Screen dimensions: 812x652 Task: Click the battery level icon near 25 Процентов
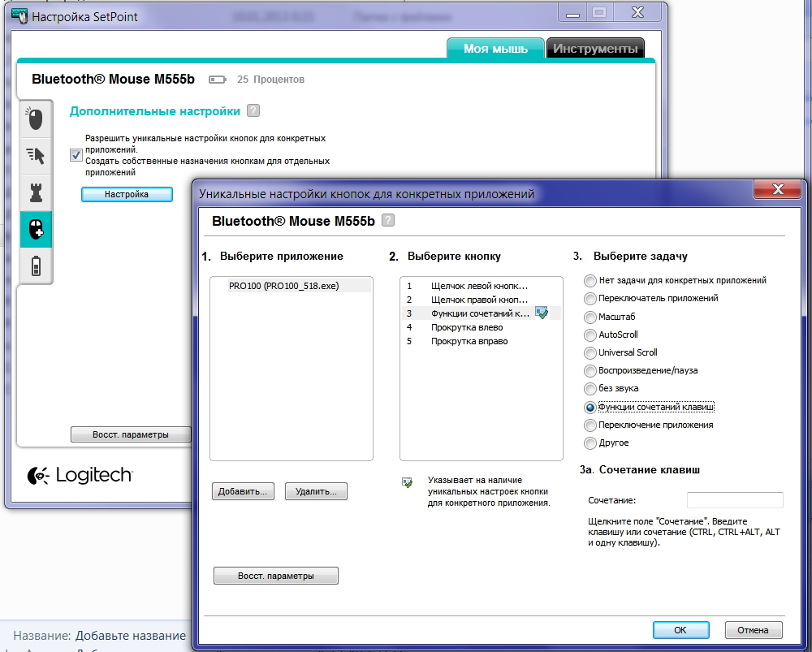click(x=218, y=80)
